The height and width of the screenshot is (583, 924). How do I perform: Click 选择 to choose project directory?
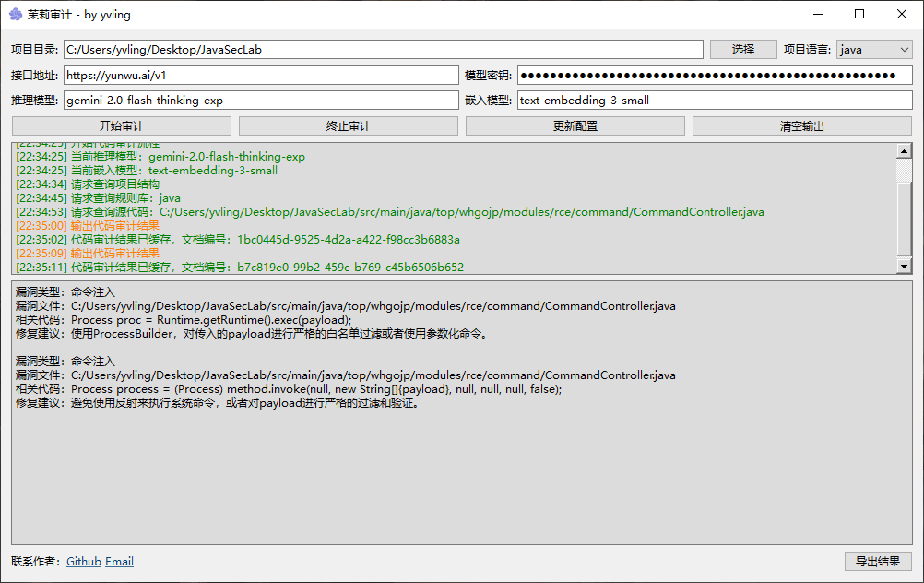pyautogui.click(x=742, y=50)
